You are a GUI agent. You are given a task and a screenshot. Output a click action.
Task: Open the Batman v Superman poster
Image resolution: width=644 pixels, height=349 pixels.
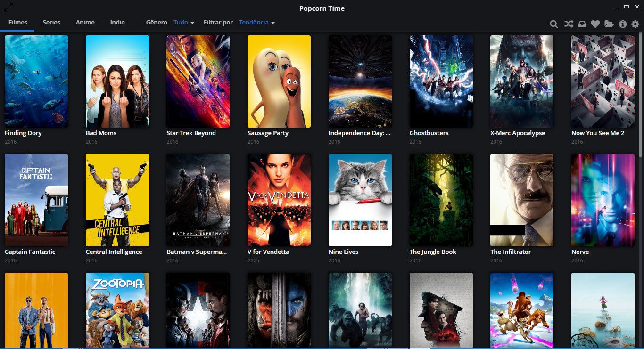[x=198, y=200]
